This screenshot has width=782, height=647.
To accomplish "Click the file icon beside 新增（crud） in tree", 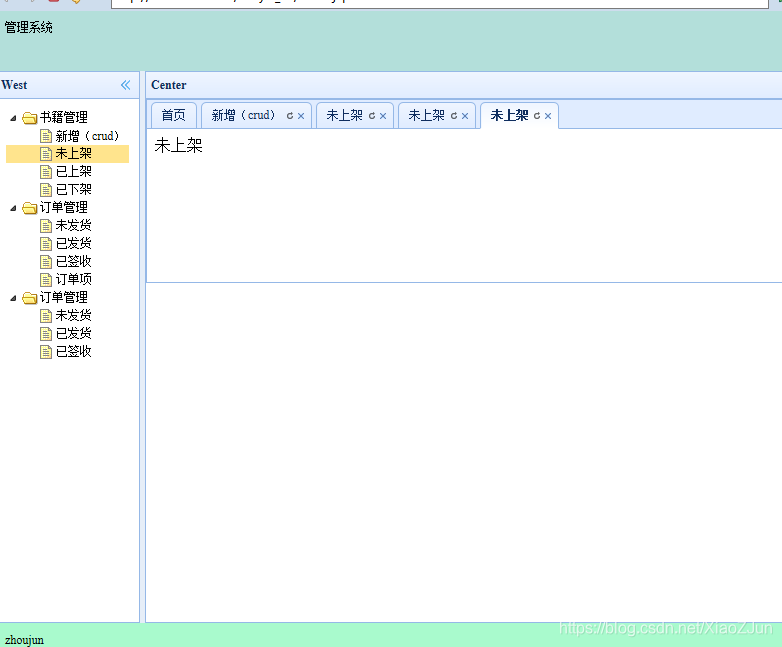I will tap(46, 136).
